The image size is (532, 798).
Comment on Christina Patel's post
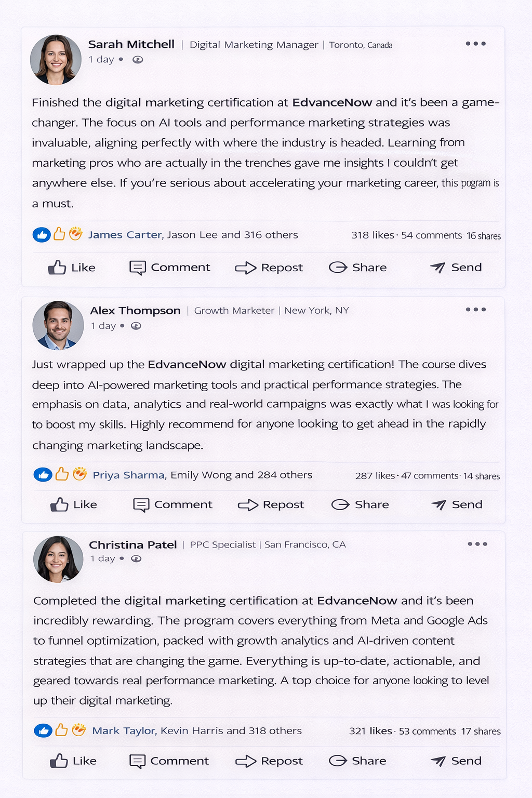[x=169, y=761]
